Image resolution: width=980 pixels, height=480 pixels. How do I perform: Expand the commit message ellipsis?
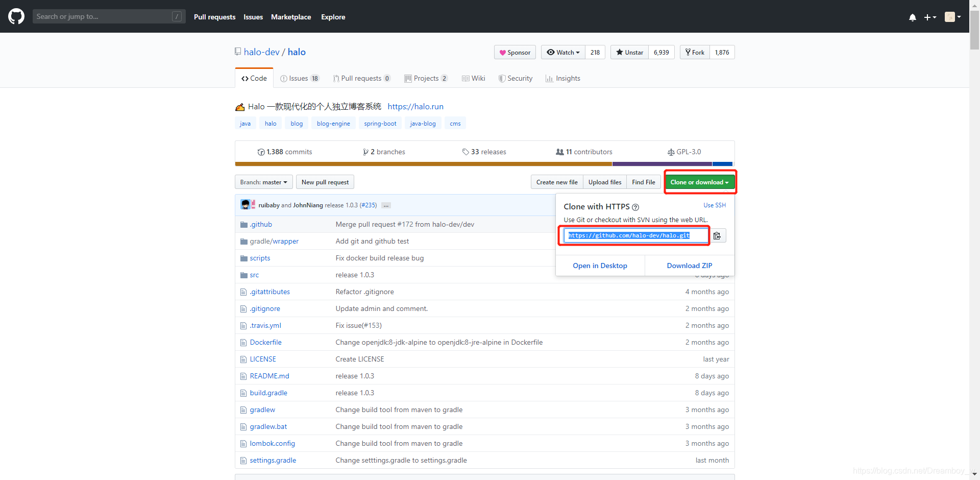[x=386, y=205]
